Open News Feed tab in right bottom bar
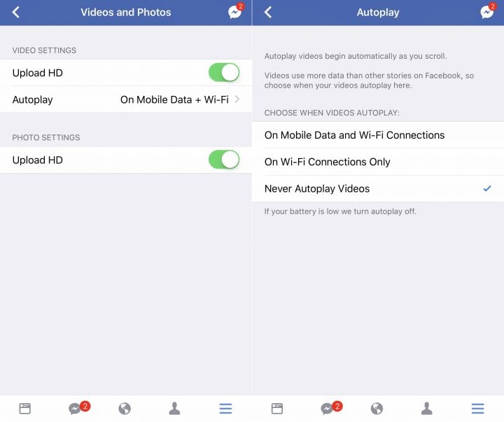 coord(277,409)
